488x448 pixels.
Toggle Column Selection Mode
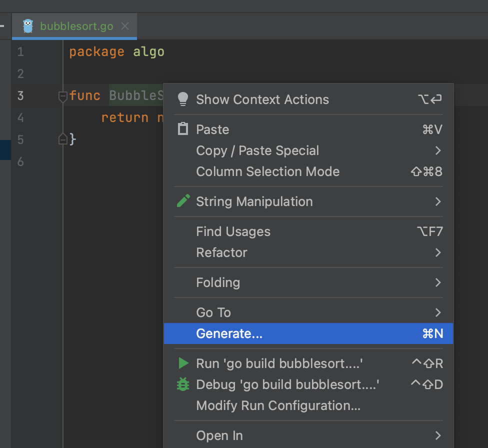tap(267, 171)
